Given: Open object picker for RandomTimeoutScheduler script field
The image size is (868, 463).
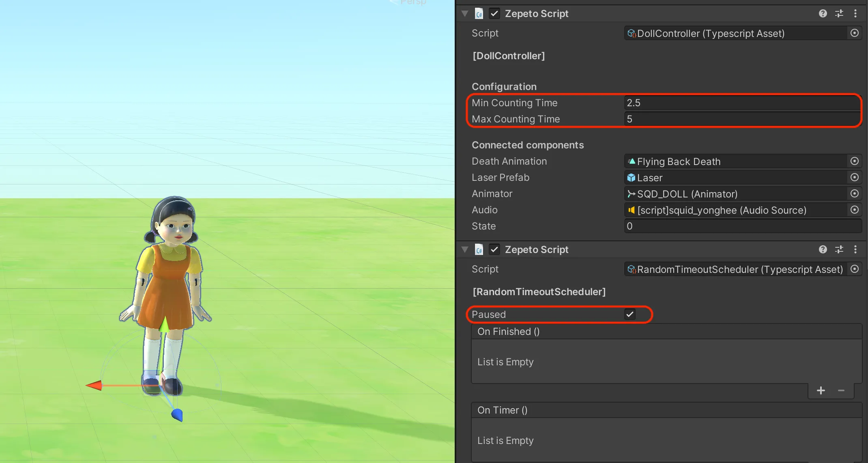Looking at the screenshot, I should (855, 269).
